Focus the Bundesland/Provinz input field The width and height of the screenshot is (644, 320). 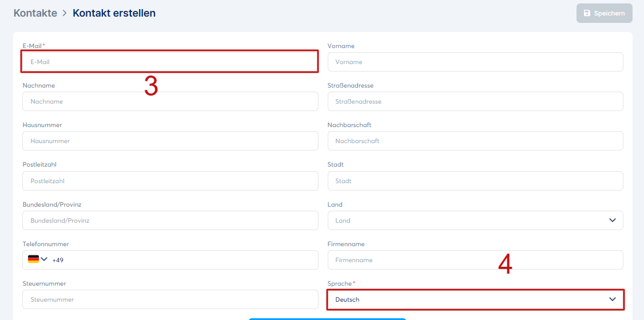[x=170, y=220]
